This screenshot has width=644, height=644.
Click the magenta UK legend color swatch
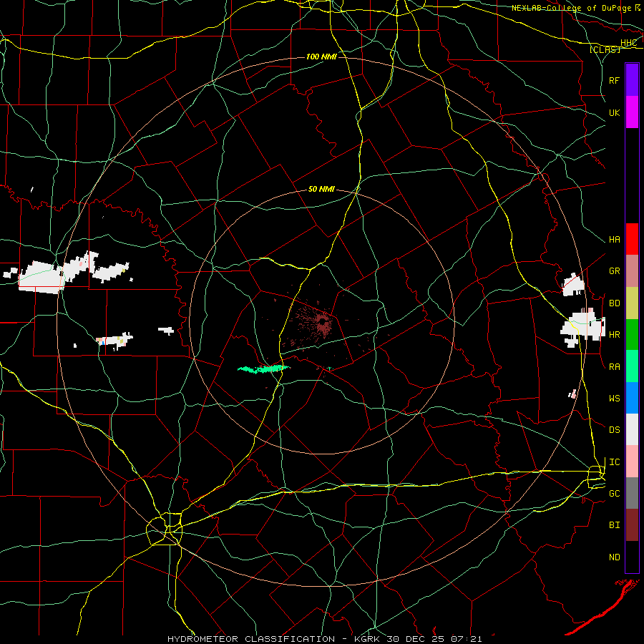point(632,112)
